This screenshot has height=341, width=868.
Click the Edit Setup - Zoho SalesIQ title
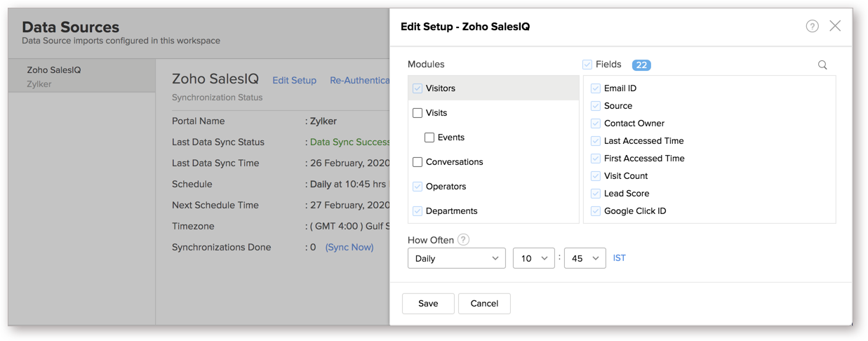pyautogui.click(x=465, y=27)
